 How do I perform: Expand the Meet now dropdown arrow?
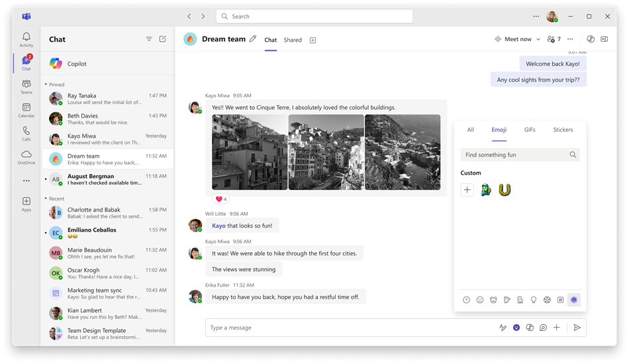(x=538, y=39)
